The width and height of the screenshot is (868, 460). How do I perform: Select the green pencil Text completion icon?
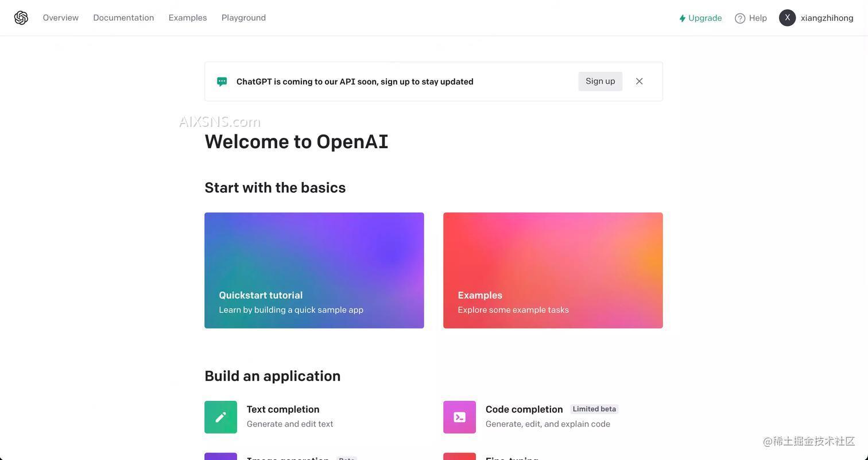click(220, 416)
